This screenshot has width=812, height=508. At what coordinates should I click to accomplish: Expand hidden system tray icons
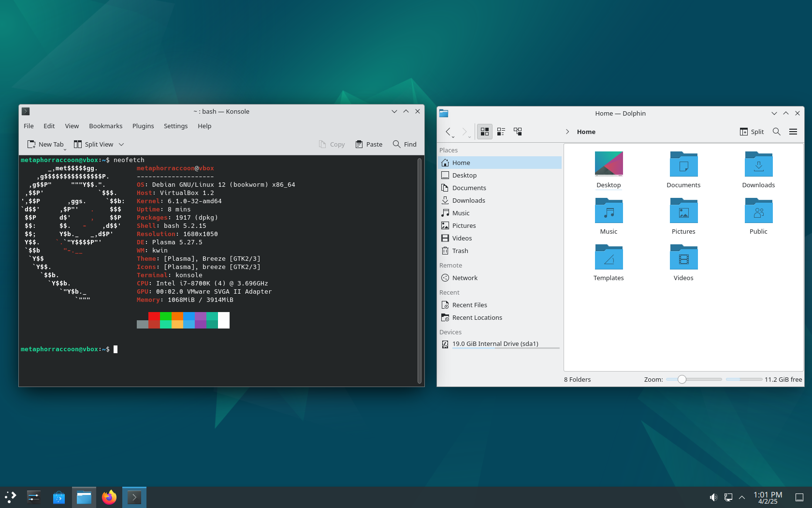point(742,497)
